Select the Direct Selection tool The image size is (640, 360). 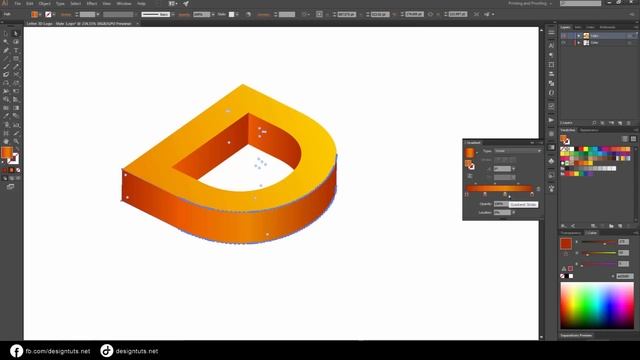point(16,34)
